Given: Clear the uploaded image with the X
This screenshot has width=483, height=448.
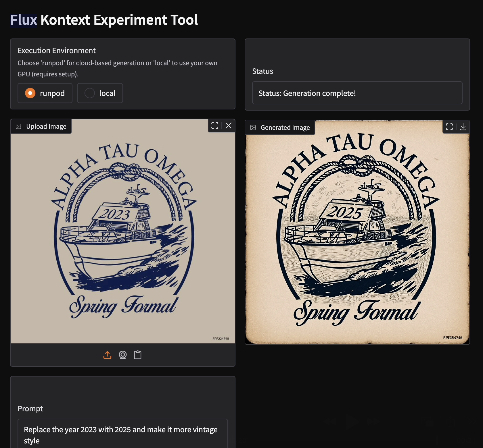Looking at the screenshot, I should click(228, 125).
